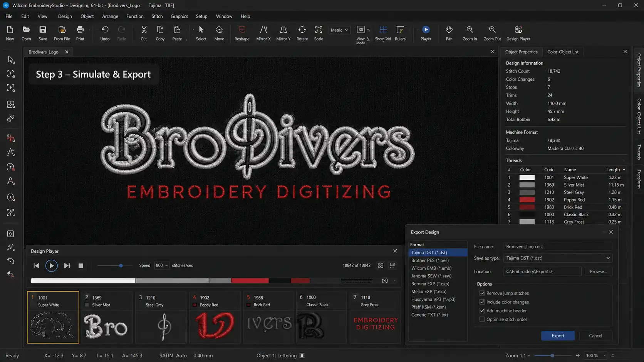This screenshot has height=362, width=644.
Task: Open the playback Speed 800 dropdown
Action: tap(161, 265)
